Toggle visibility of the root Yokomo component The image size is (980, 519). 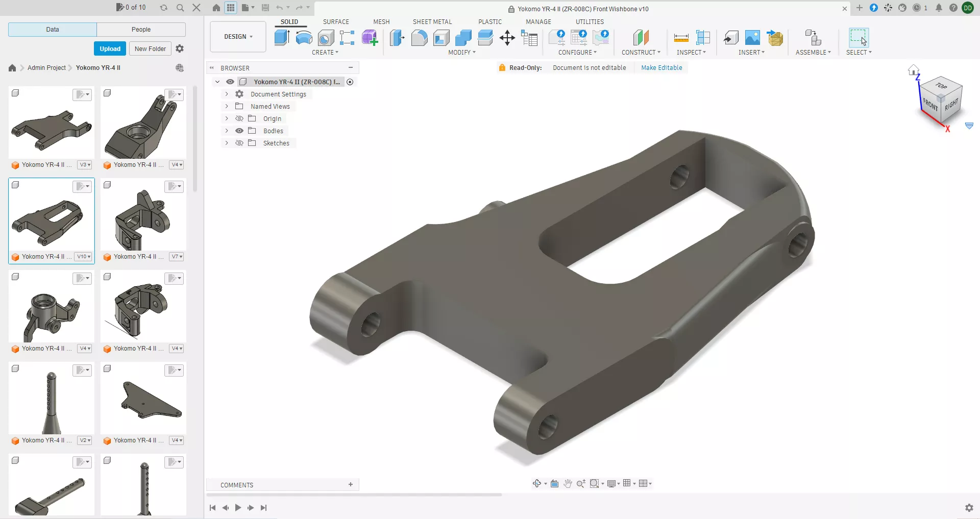(230, 82)
